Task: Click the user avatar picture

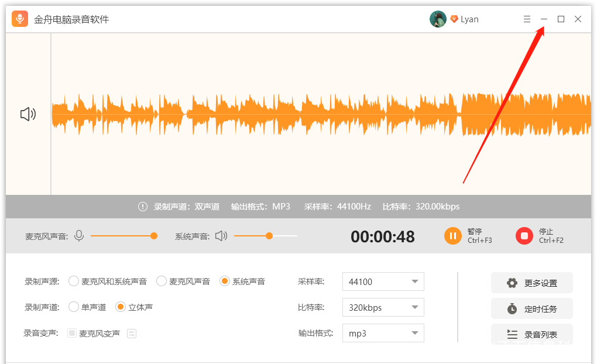Action: click(x=438, y=19)
